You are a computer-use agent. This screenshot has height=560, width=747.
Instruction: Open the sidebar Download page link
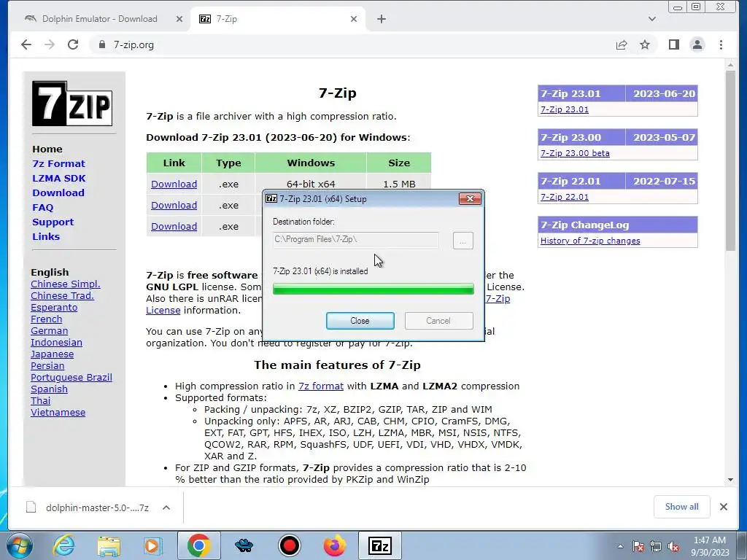[x=58, y=192]
